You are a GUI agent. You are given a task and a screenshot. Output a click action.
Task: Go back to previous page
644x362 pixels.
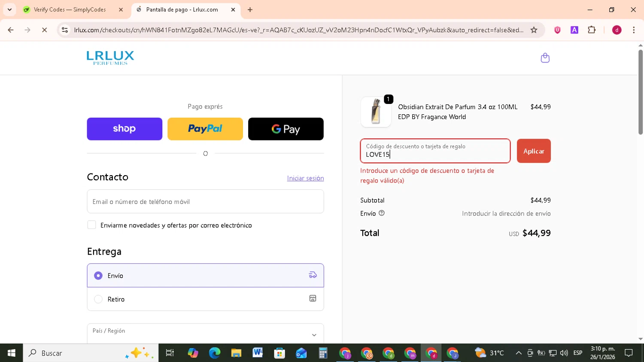coord(11,30)
